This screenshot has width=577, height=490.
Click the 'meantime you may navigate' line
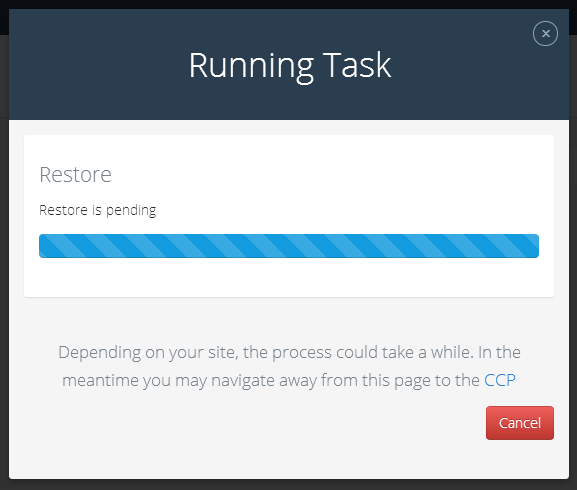pyautogui.click(x=289, y=380)
